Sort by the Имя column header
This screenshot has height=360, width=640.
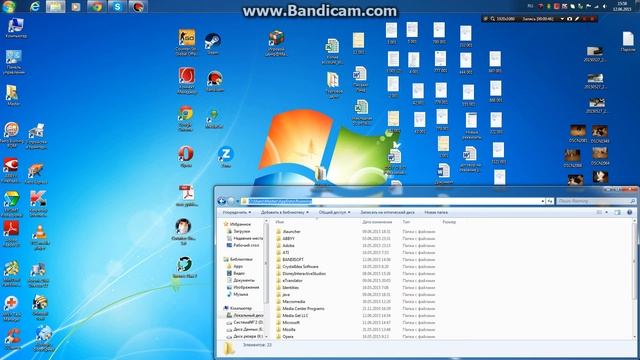[280, 222]
